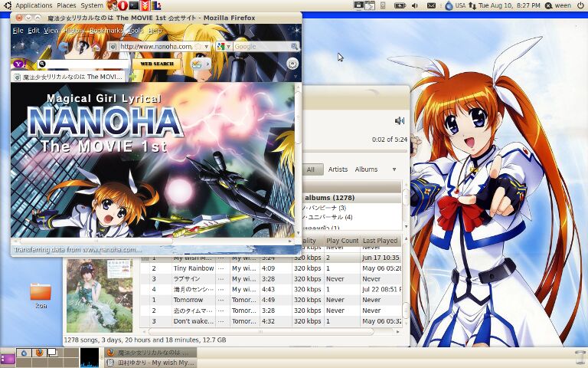588x368 pixels.
Task: Open the Places menu
Action: (x=67, y=5)
